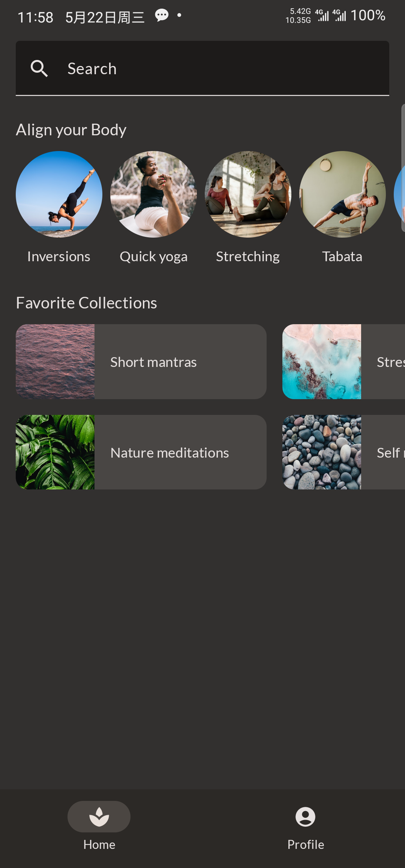Switch to the Profile tab label

[306, 845]
